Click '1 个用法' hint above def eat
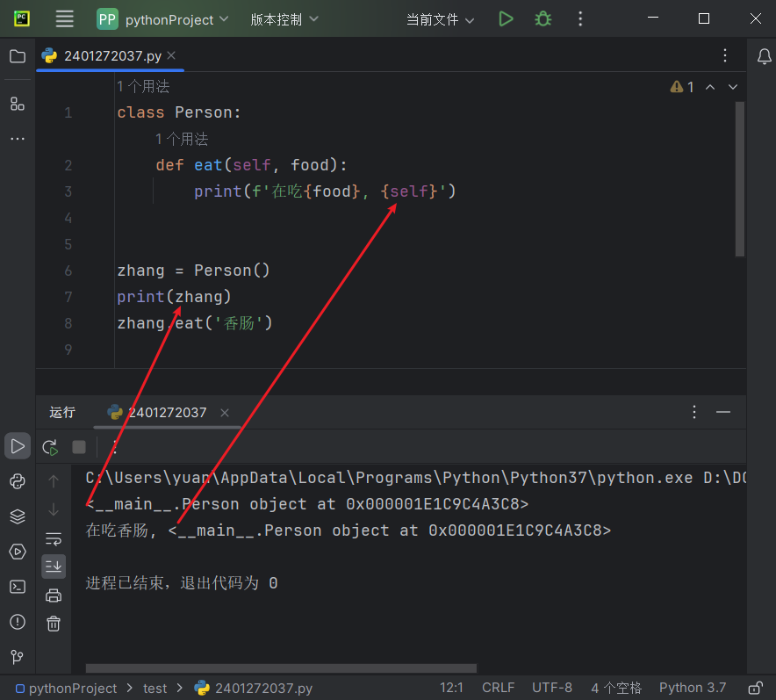This screenshot has height=700, width=776. click(182, 139)
